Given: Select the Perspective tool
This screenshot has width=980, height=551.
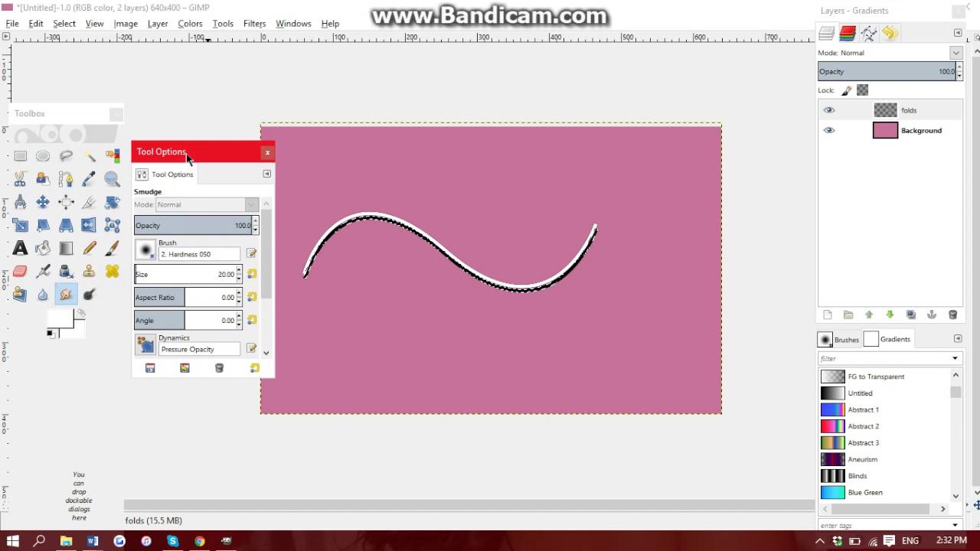Looking at the screenshot, I should 66,225.
